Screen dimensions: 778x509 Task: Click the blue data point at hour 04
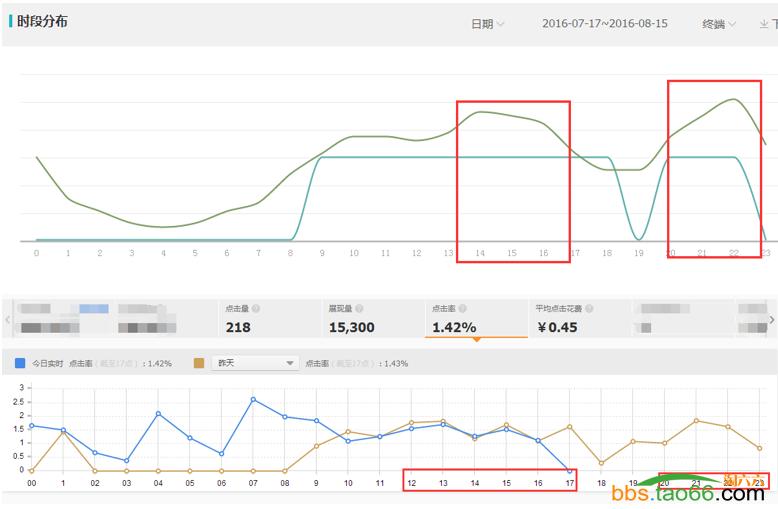158,414
